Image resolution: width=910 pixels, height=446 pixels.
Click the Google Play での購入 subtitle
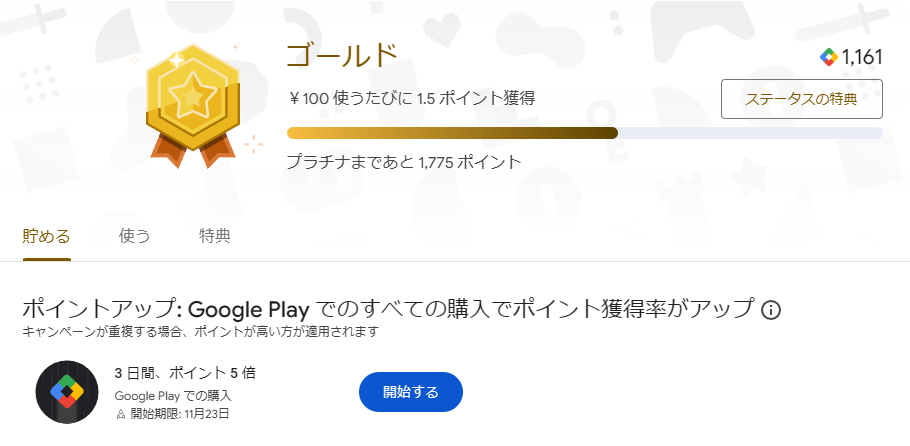point(174,395)
